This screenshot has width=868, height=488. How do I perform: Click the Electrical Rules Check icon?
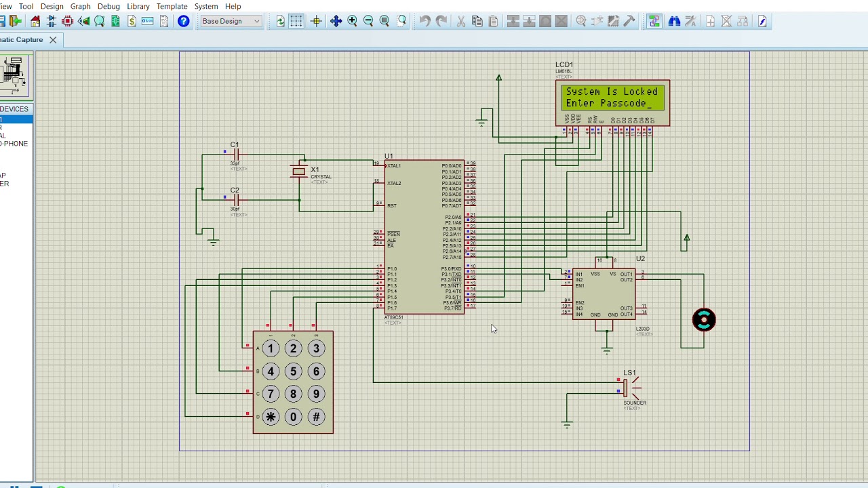click(x=762, y=21)
